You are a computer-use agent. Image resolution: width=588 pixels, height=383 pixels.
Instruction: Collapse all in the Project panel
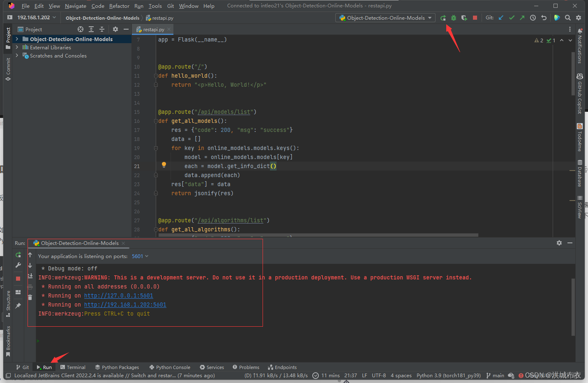pos(102,29)
